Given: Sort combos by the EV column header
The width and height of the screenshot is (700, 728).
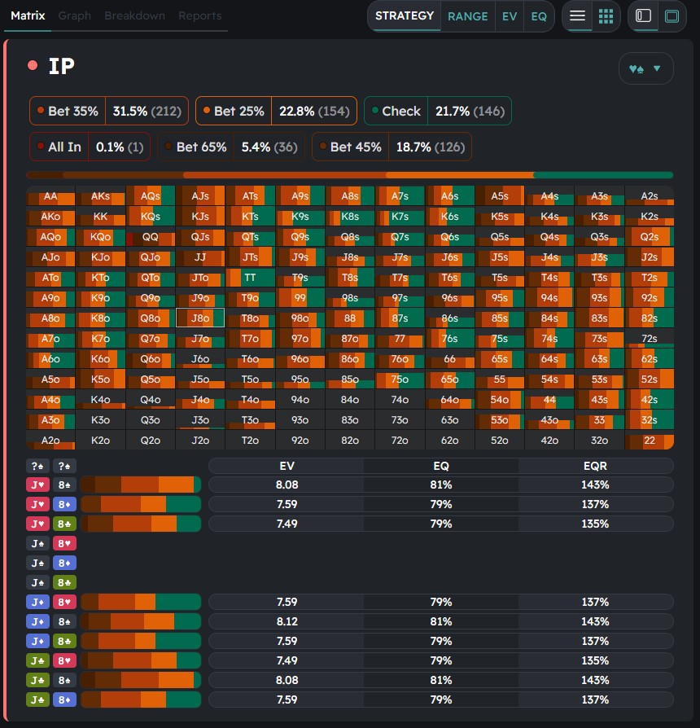Looking at the screenshot, I should click(x=287, y=466).
